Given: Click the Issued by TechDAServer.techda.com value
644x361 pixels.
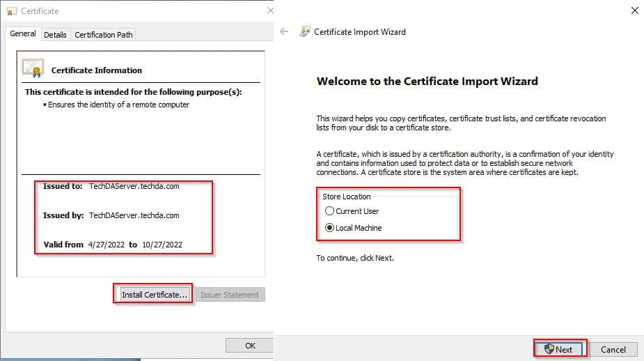Looking at the screenshot, I should (x=134, y=215).
